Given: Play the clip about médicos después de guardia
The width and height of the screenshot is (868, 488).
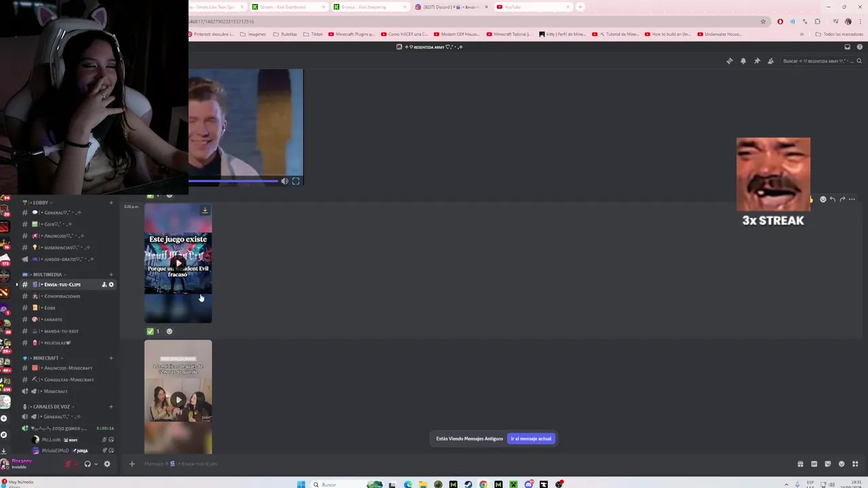Looking at the screenshot, I should pyautogui.click(x=178, y=400).
